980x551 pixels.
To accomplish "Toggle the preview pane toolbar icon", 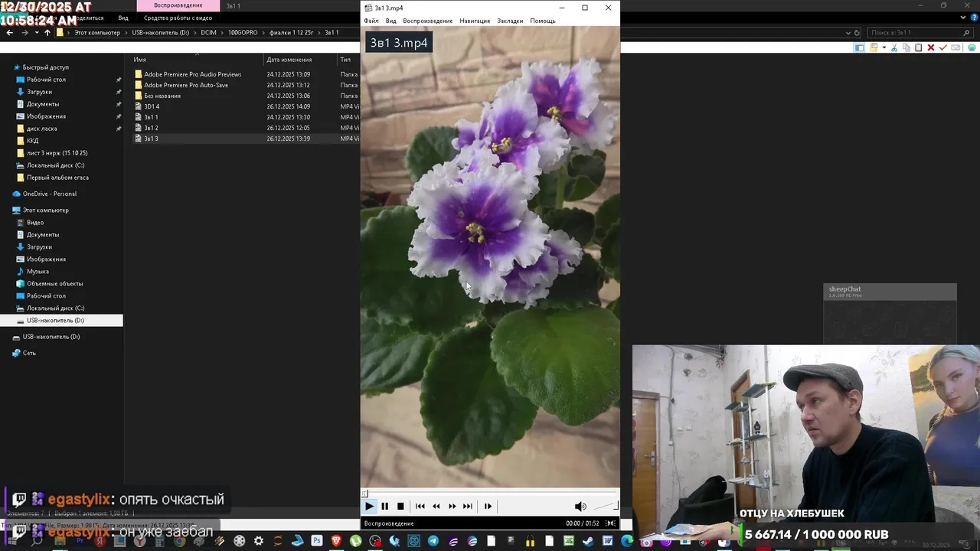I will click(859, 47).
